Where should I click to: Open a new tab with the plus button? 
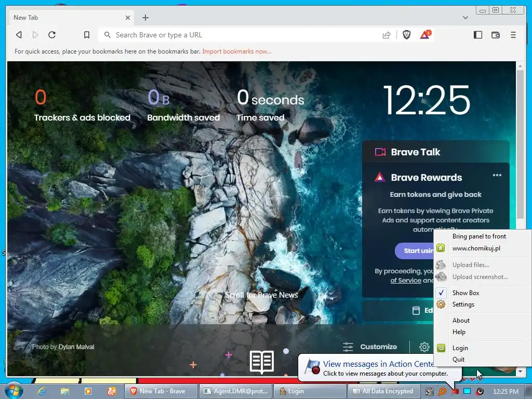[x=145, y=18]
